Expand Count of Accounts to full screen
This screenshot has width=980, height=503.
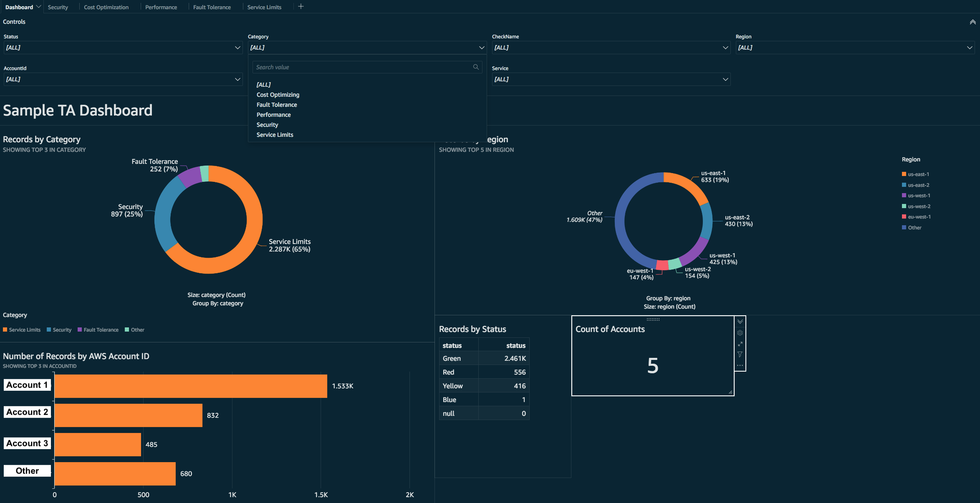click(740, 344)
